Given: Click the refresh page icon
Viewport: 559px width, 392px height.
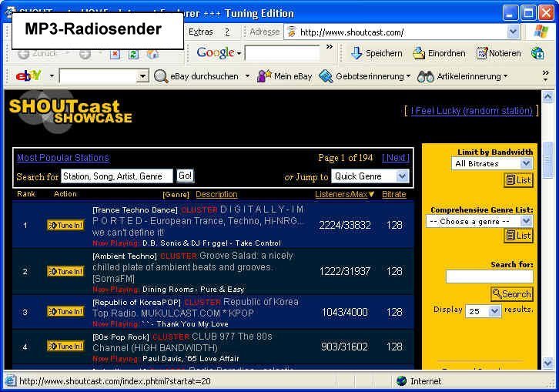Looking at the screenshot, I should click(x=133, y=54).
